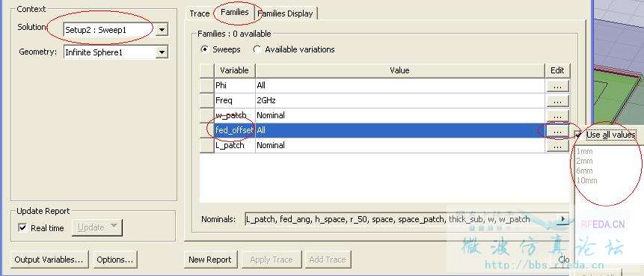Open the Options dialog
This screenshot has width=644, height=276.
click(x=115, y=260)
